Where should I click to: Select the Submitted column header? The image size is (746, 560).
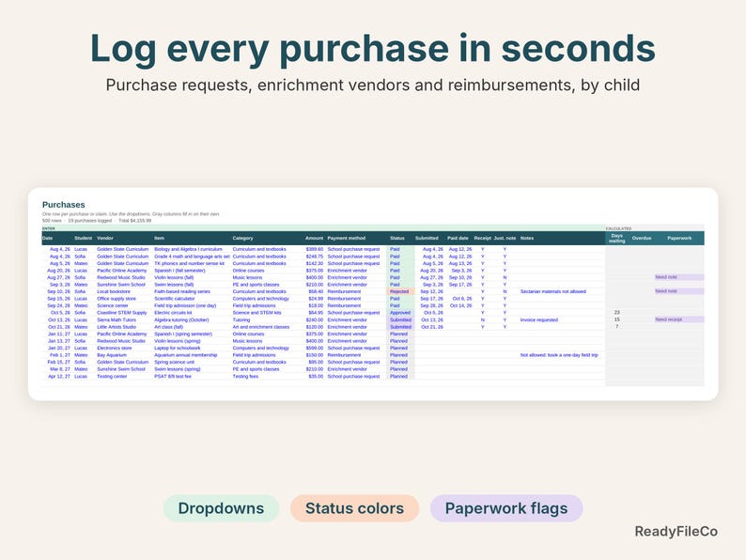pos(427,238)
